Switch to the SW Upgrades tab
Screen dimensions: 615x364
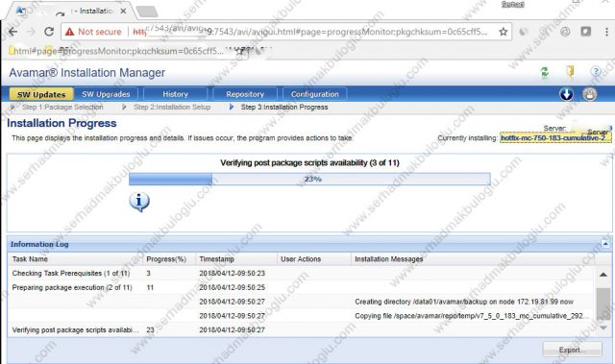(x=106, y=94)
